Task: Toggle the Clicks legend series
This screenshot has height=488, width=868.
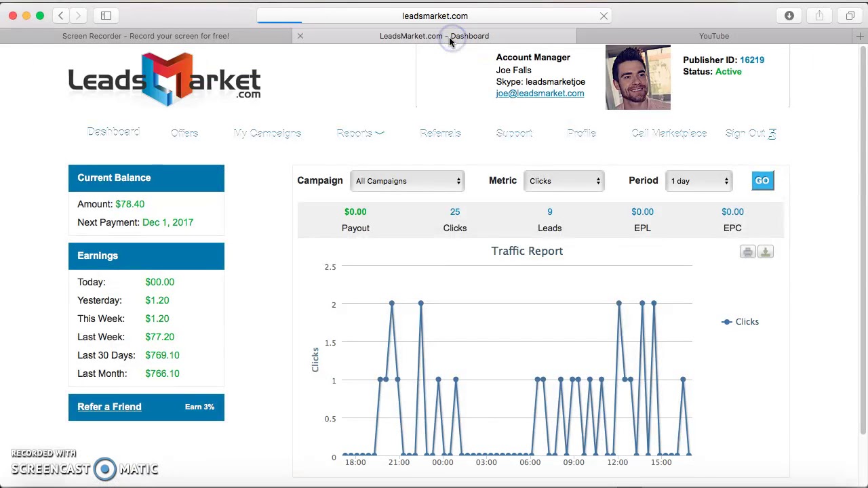Action: point(740,321)
